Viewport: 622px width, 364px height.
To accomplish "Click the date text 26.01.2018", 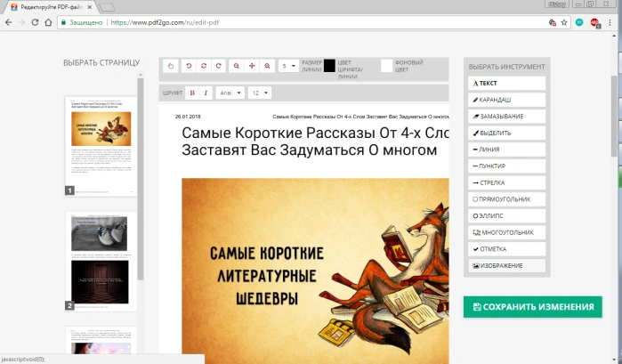I will tap(188, 117).
